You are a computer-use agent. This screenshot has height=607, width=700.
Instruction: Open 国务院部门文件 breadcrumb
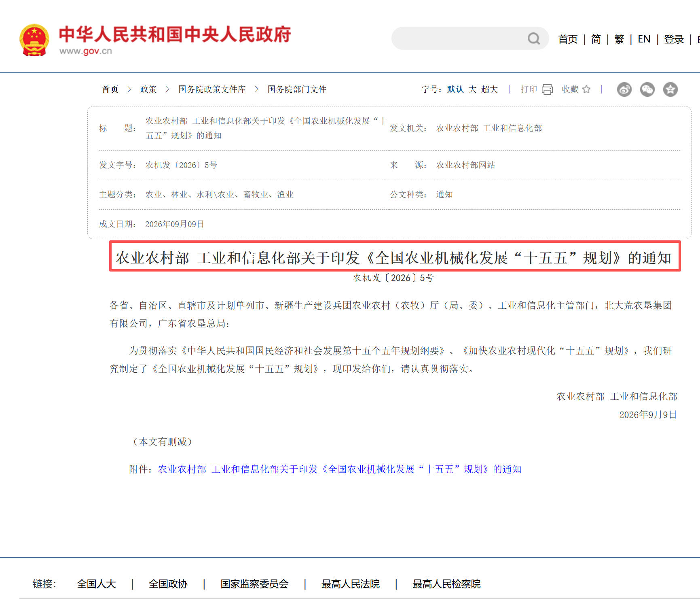297,89
